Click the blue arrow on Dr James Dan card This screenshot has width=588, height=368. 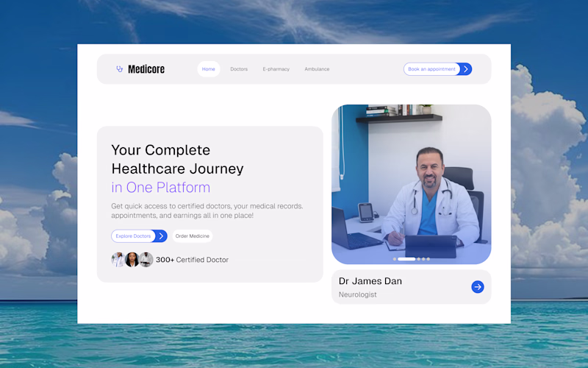[x=477, y=287]
